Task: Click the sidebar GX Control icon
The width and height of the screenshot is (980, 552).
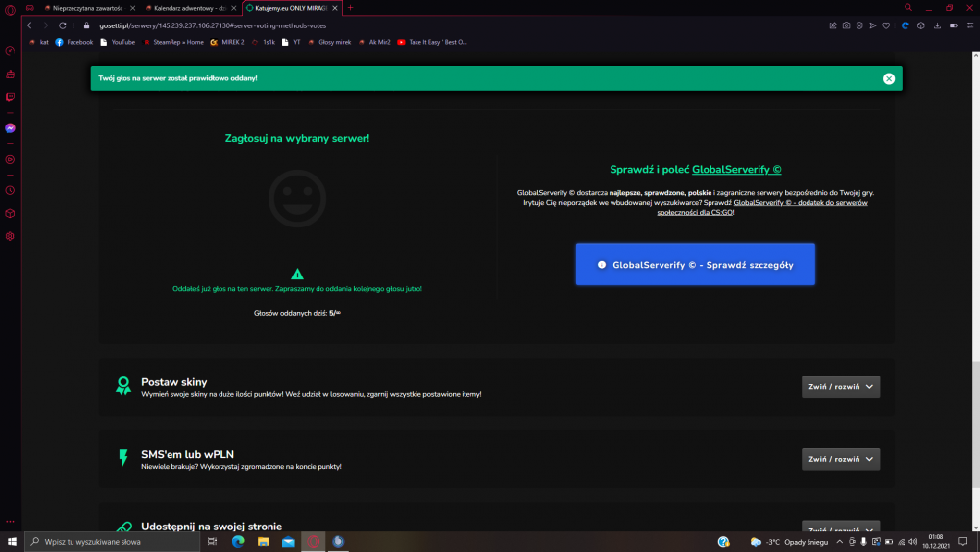Action: [10, 51]
